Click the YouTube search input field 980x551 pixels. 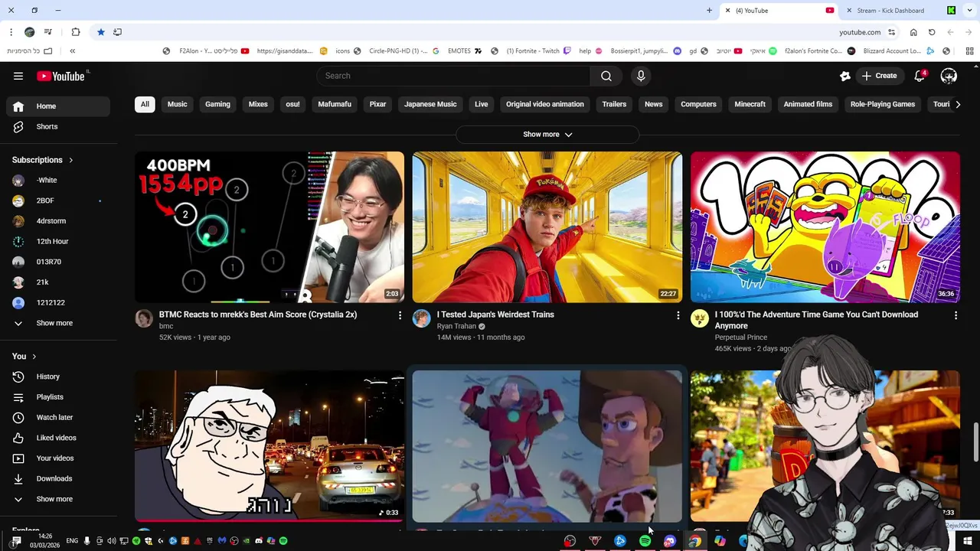(x=453, y=76)
